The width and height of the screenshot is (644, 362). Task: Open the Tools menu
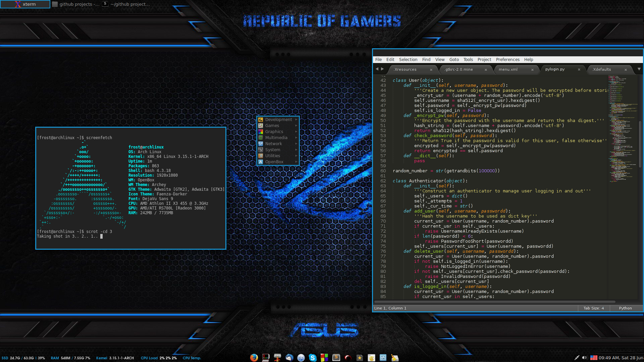[468, 59]
